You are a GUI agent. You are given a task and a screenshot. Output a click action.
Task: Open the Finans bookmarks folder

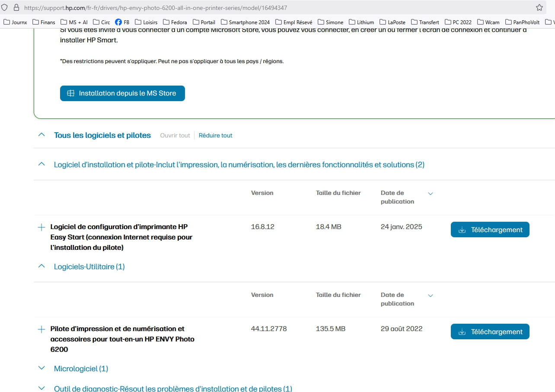point(44,22)
